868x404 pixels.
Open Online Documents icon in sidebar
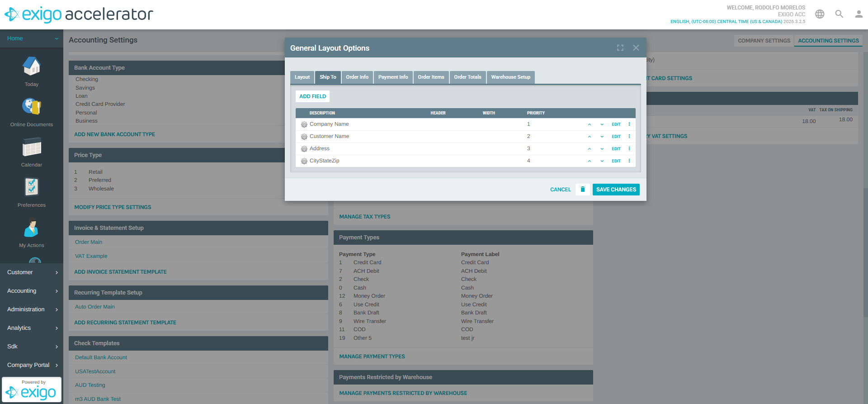[x=32, y=107]
